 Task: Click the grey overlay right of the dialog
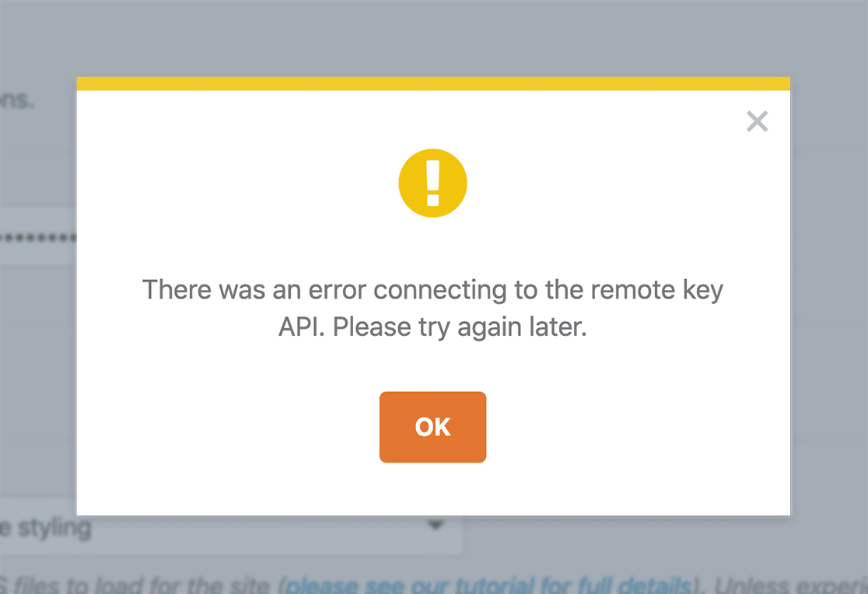(829, 297)
